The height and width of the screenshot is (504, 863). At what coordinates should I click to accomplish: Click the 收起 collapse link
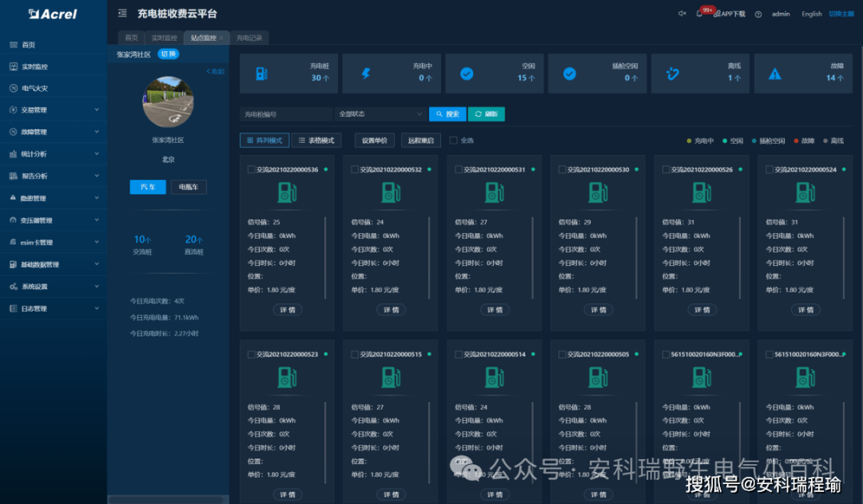click(x=215, y=72)
